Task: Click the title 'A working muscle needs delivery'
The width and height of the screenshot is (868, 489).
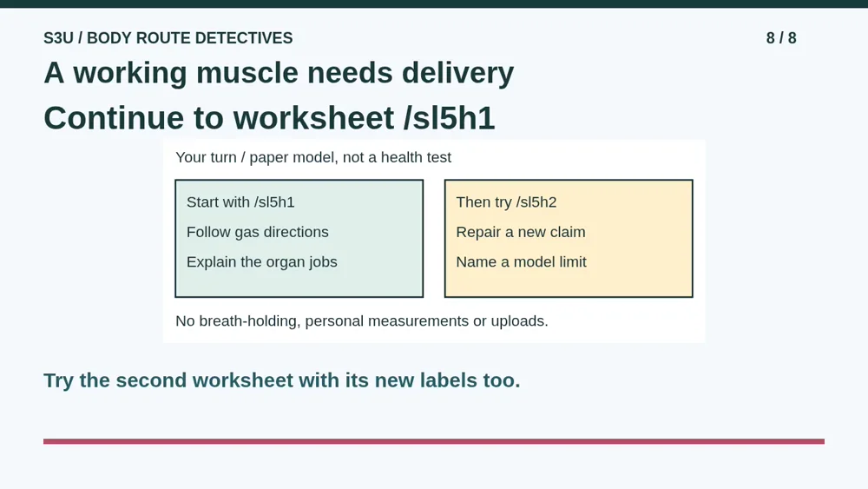Action: tap(279, 73)
